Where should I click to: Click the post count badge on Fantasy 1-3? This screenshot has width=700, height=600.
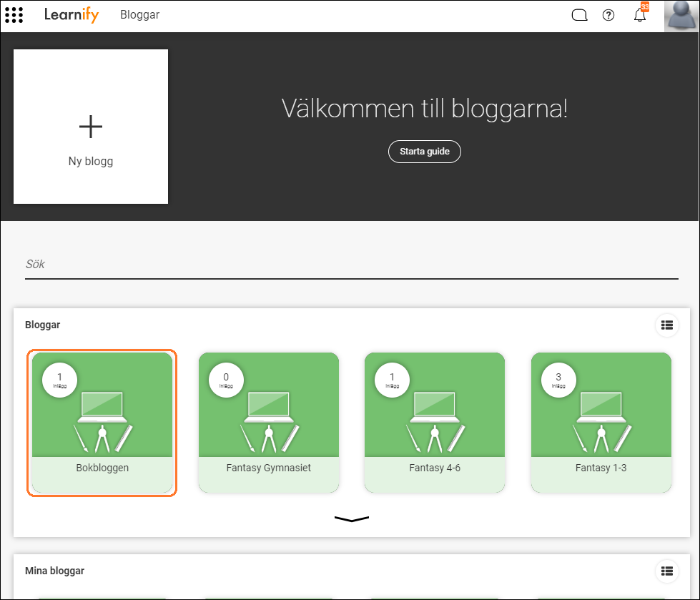point(558,380)
